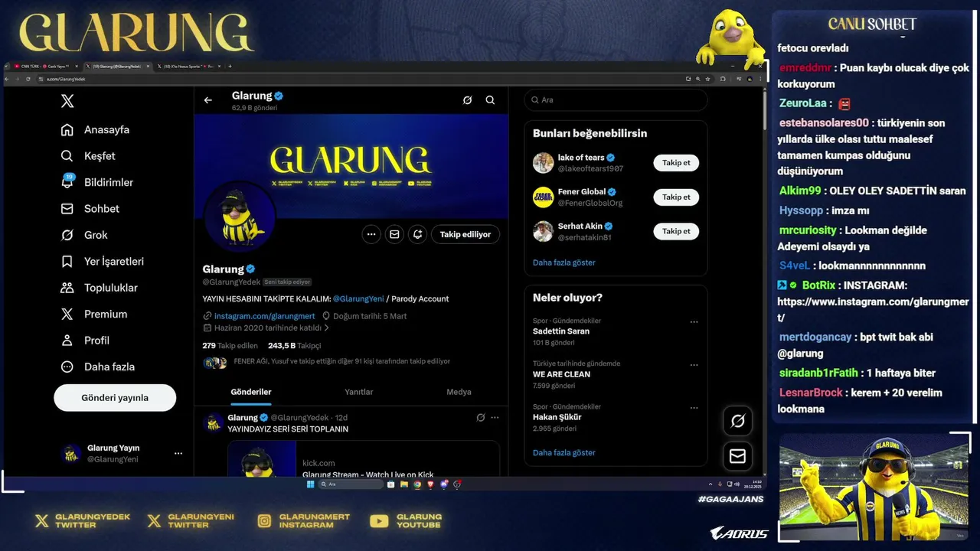Click the browser reload button
Image resolution: width=980 pixels, height=551 pixels.
(x=28, y=79)
